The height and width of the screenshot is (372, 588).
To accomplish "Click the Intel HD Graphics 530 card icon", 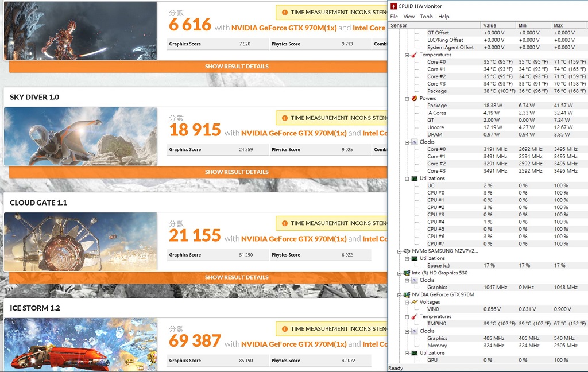I will click(x=407, y=273).
